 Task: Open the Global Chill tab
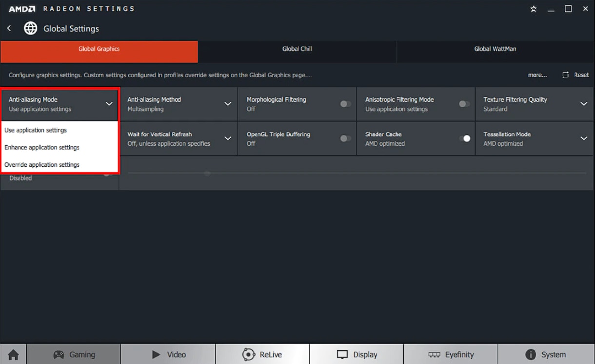(x=297, y=52)
